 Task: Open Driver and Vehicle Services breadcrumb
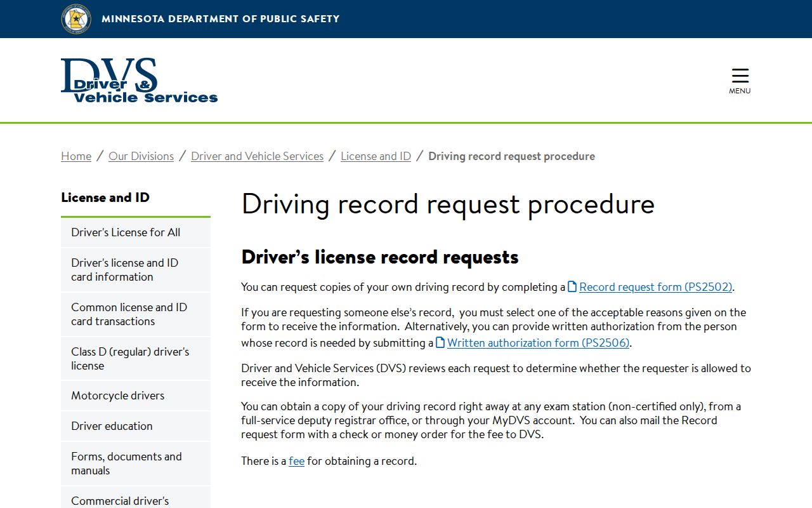pos(257,156)
